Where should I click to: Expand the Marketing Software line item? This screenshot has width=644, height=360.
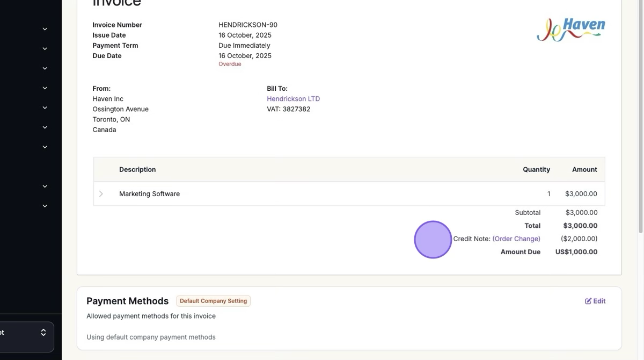point(101,194)
